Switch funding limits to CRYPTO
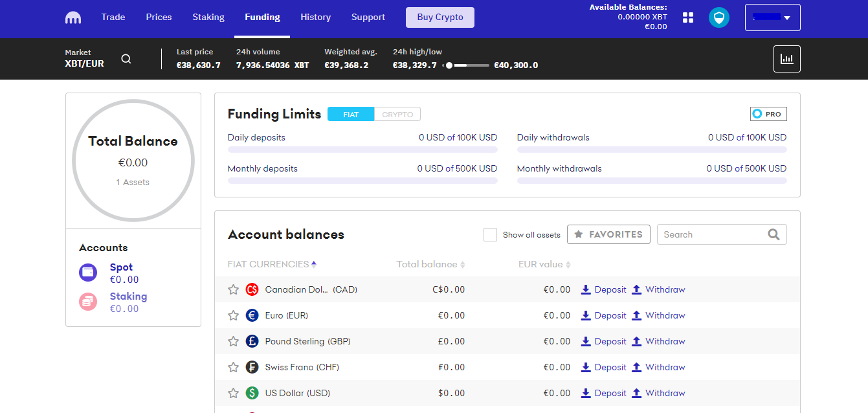The width and height of the screenshot is (868, 413). (x=397, y=115)
